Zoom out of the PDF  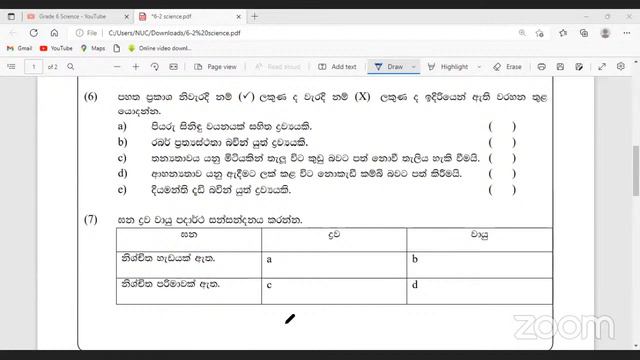117,67
